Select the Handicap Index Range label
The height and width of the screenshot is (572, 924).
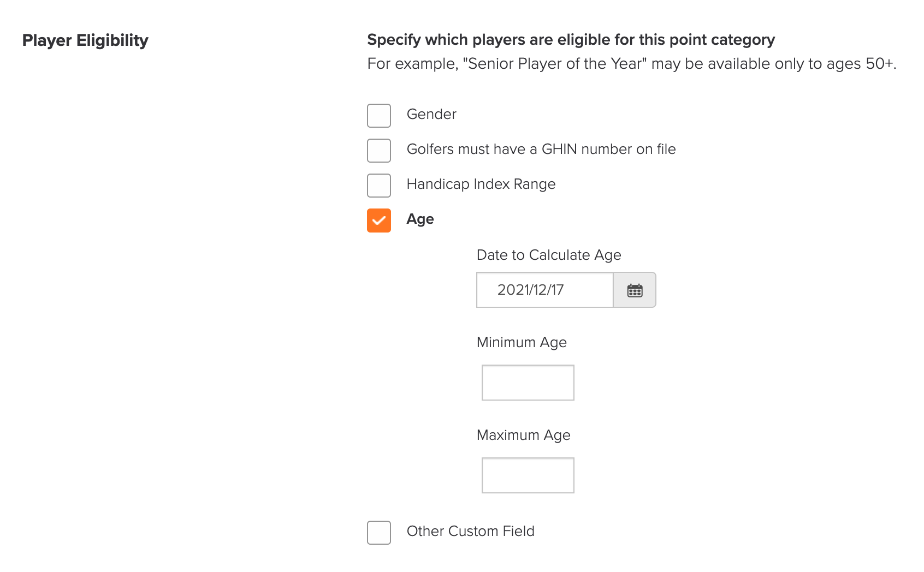click(481, 184)
